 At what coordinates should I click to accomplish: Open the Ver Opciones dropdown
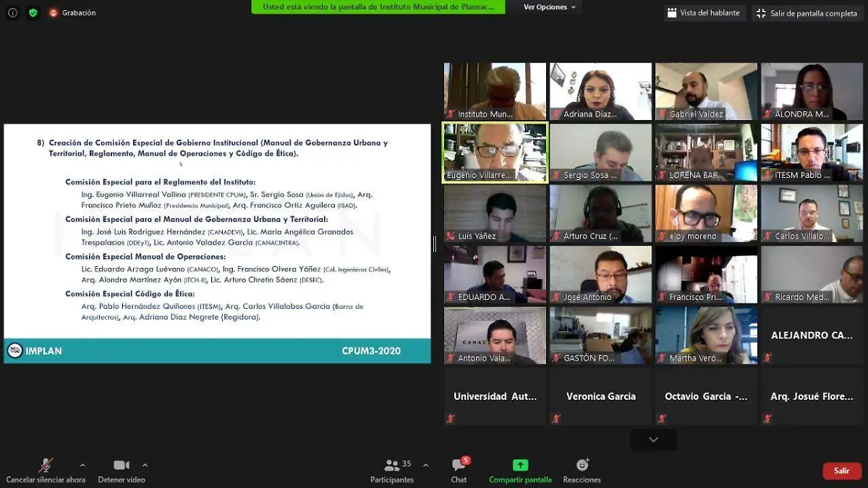point(550,7)
